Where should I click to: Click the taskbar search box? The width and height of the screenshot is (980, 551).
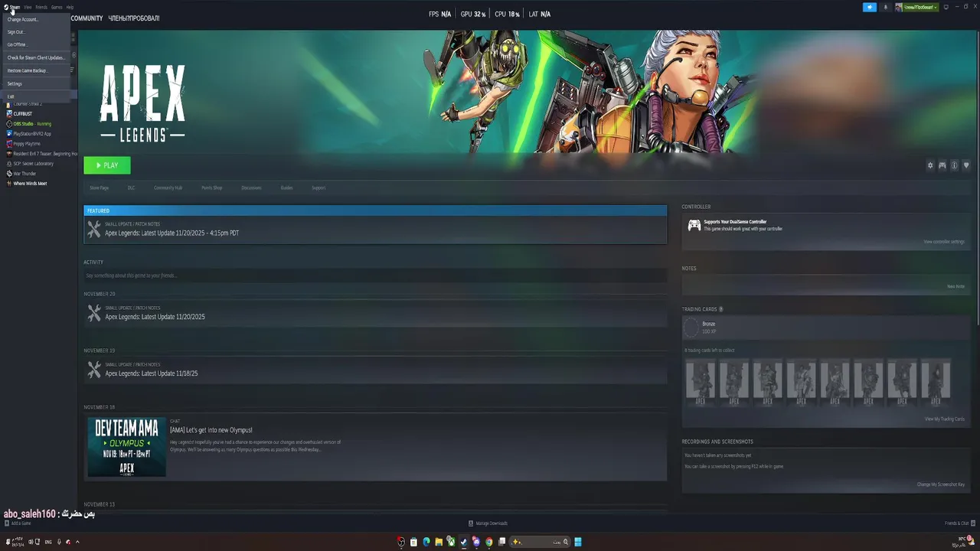tap(541, 542)
